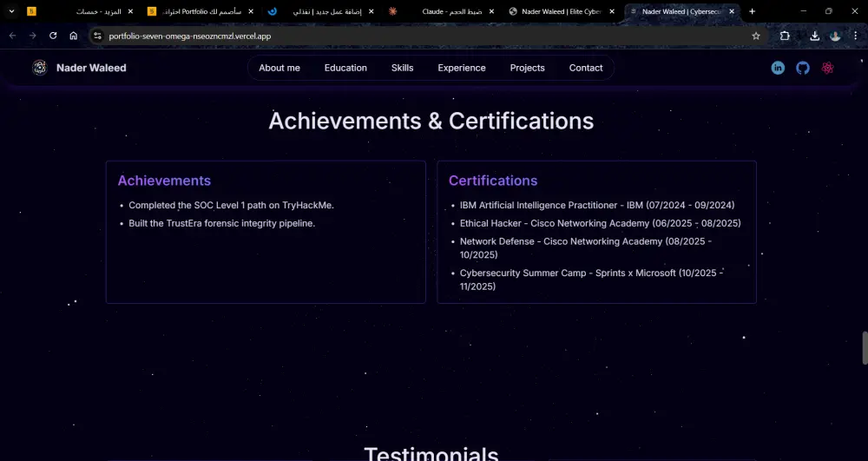Navigate to Contact section
Viewport: 868px width, 461px height.
tap(586, 68)
